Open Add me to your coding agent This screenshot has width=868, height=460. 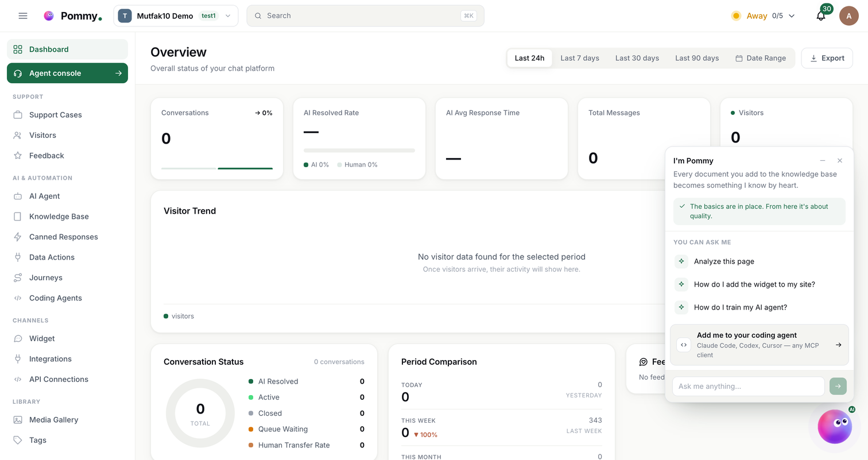tap(759, 345)
